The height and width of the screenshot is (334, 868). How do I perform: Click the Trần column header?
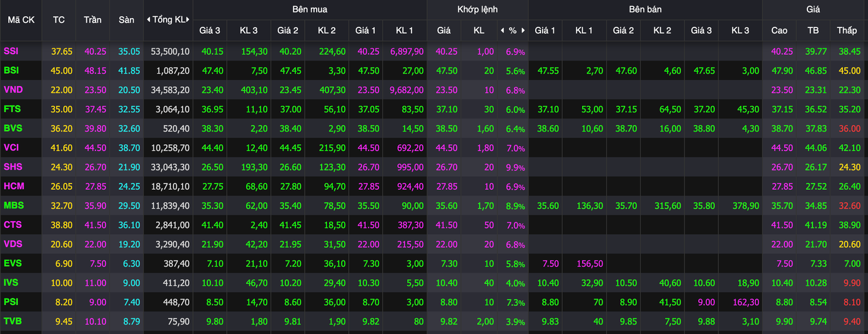(92, 19)
